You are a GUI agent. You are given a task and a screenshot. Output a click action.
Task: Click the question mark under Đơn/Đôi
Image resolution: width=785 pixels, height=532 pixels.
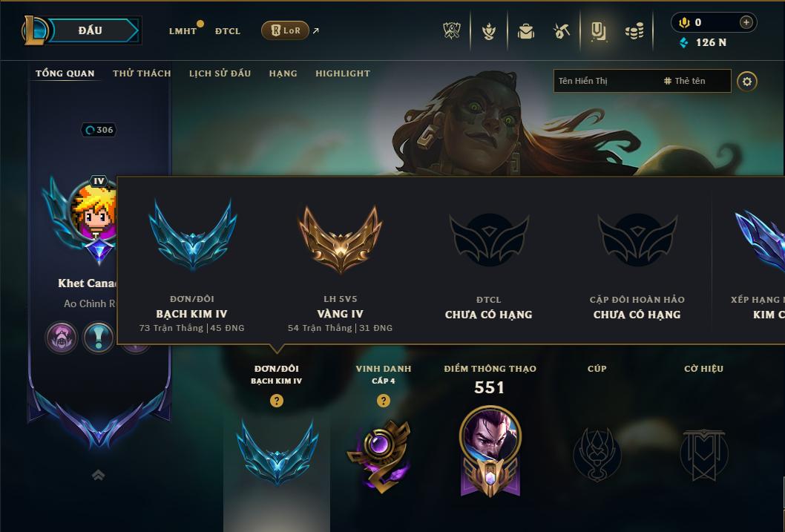276,401
